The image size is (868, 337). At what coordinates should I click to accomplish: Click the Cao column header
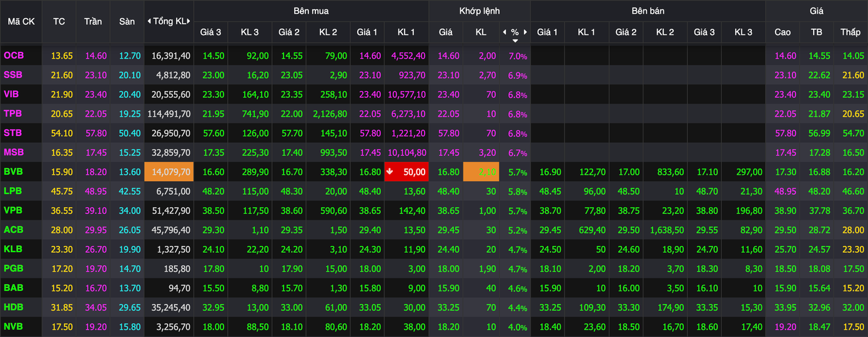[782, 32]
